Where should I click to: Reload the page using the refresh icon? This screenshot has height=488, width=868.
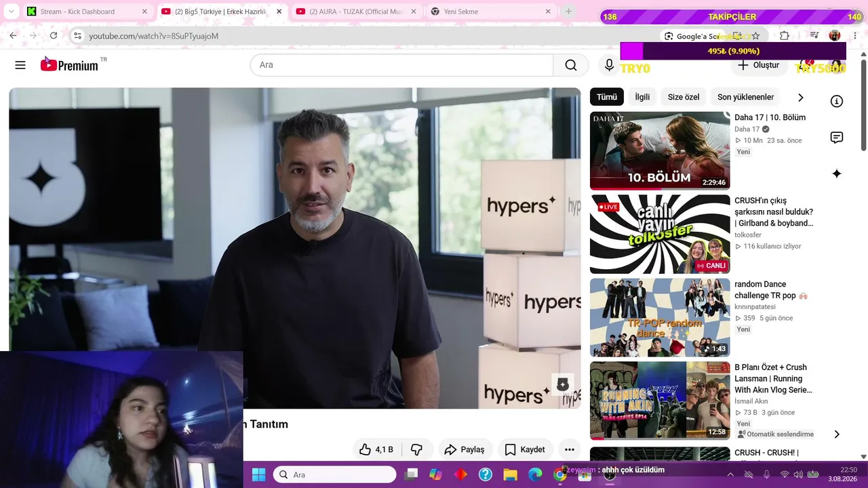pyautogui.click(x=54, y=36)
